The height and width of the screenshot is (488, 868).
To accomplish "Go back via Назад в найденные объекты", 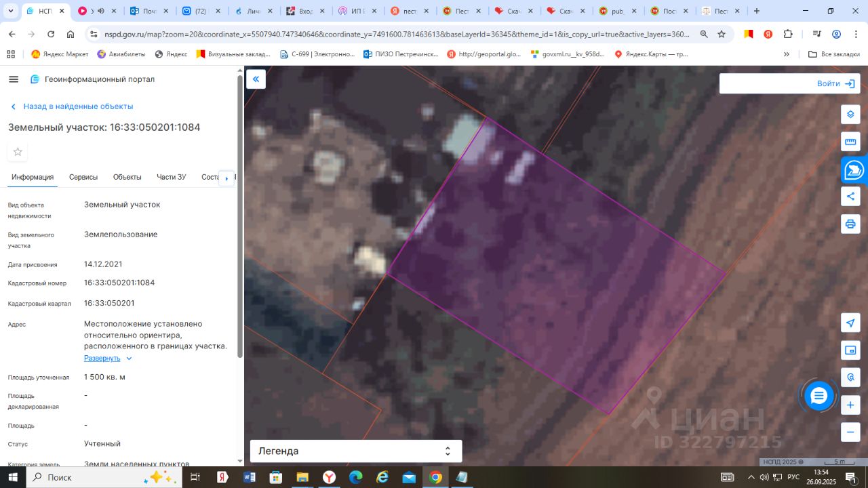I will [x=72, y=106].
